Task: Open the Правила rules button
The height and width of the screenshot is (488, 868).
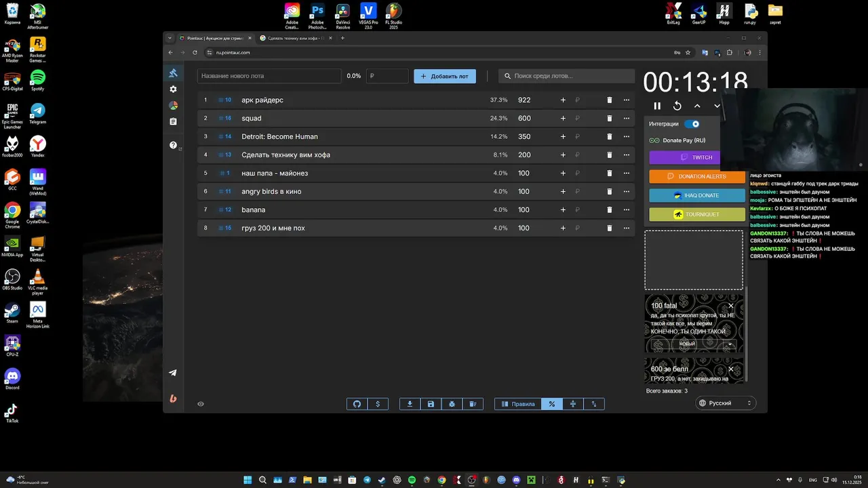Action: (518, 404)
